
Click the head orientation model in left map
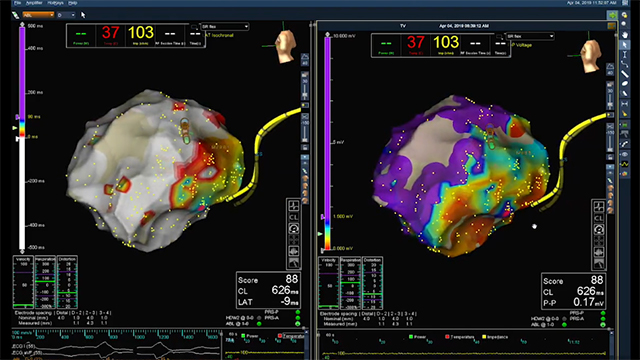(285, 46)
